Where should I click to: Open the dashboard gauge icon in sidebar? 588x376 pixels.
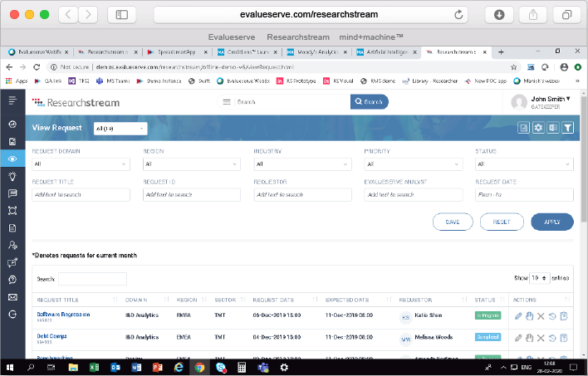tap(12, 124)
